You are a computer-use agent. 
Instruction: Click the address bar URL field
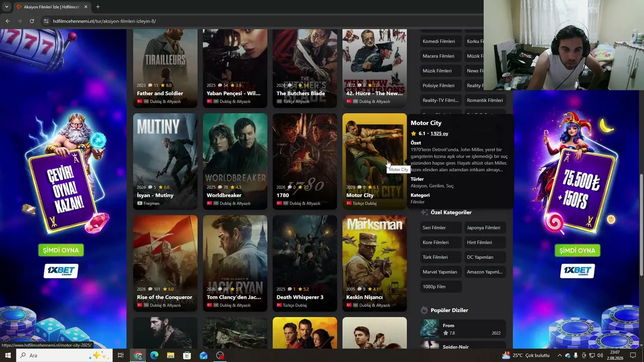click(x=262, y=21)
